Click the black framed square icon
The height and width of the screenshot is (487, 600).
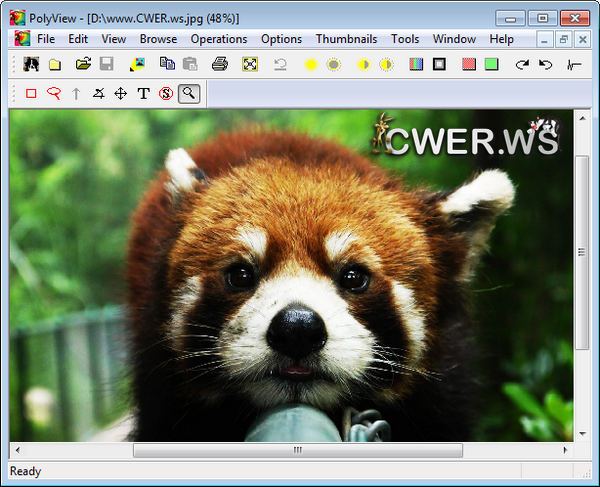tap(439, 64)
